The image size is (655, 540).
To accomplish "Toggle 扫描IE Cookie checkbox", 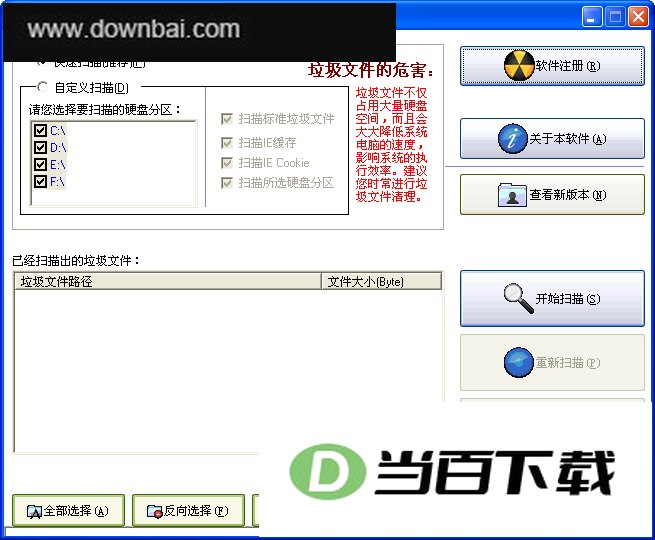I will 227,162.
